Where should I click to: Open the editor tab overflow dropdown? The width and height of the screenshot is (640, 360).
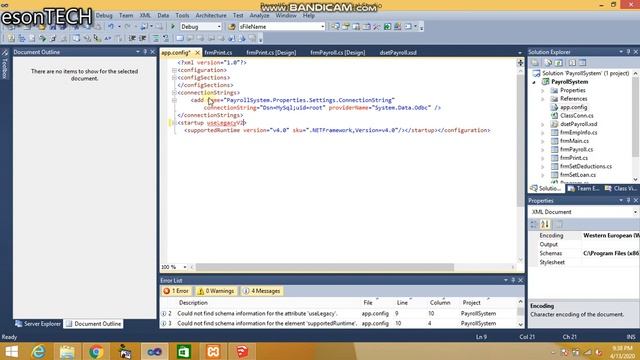(520, 53)
